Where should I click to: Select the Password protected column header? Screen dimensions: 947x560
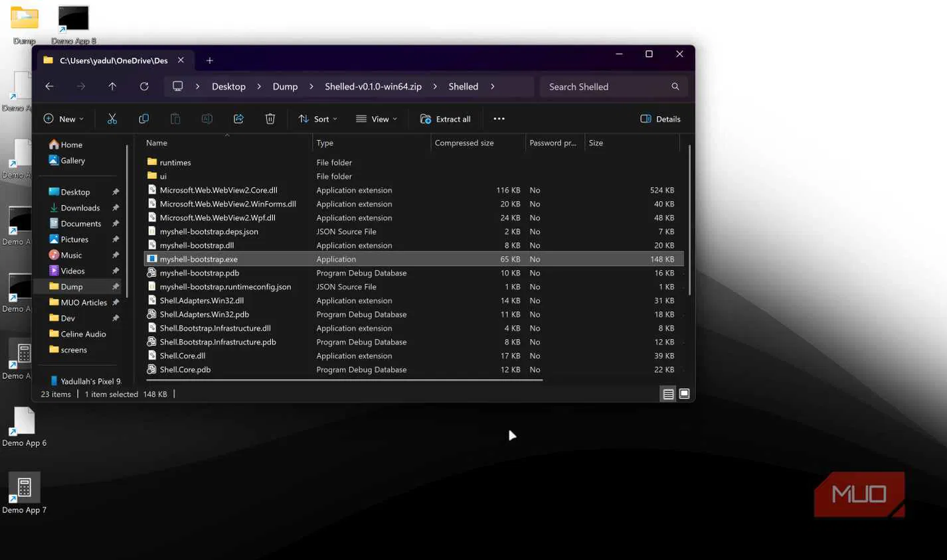tap(555, 143)
